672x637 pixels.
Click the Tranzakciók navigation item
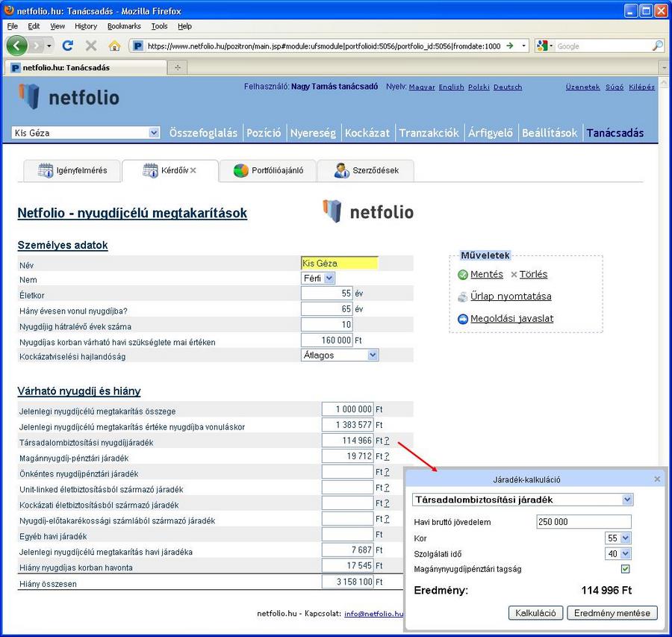[429, 133]
